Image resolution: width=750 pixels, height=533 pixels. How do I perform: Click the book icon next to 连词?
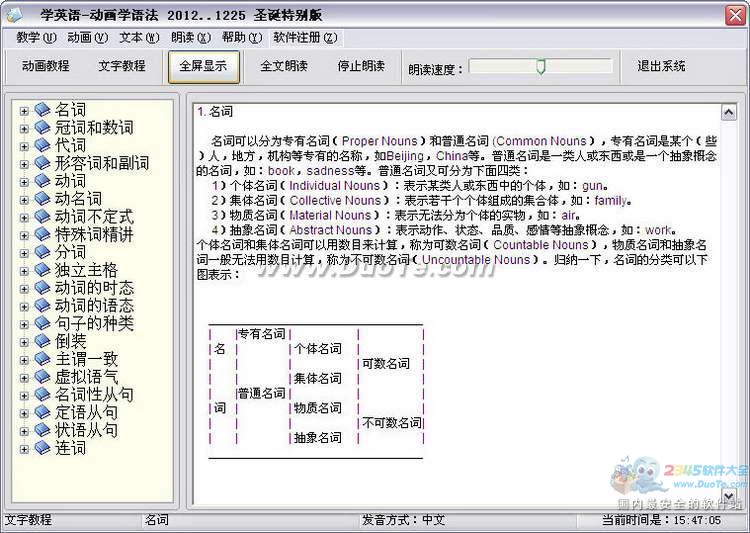[42, 448]
